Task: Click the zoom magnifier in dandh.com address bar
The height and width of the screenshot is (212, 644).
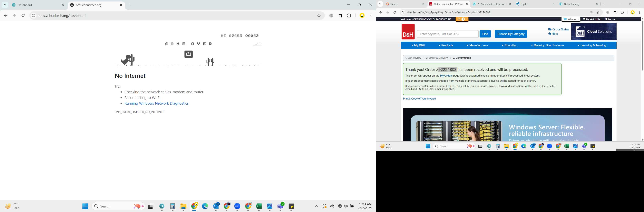Action: [591, 12]
